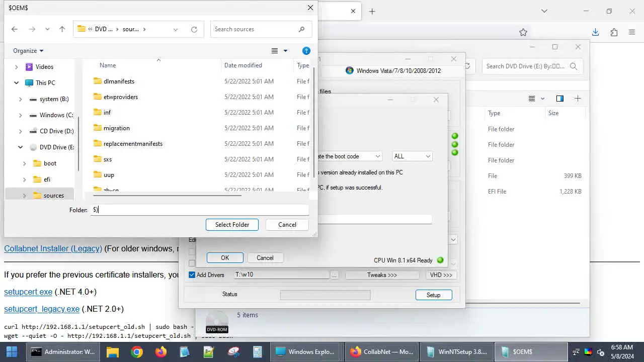Collapse the This PC tree node
This screenshot has width=644, height=362.
16,83
